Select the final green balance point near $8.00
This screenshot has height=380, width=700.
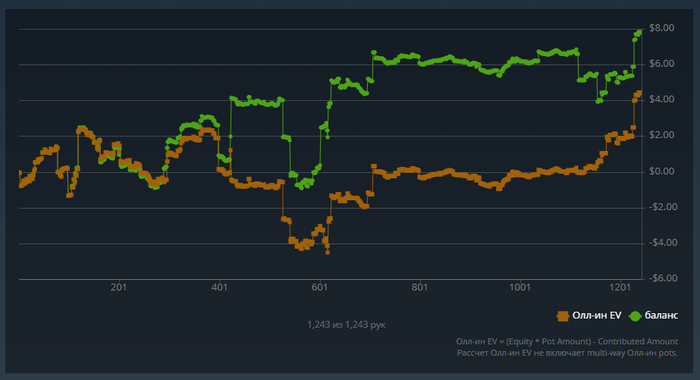639,32
